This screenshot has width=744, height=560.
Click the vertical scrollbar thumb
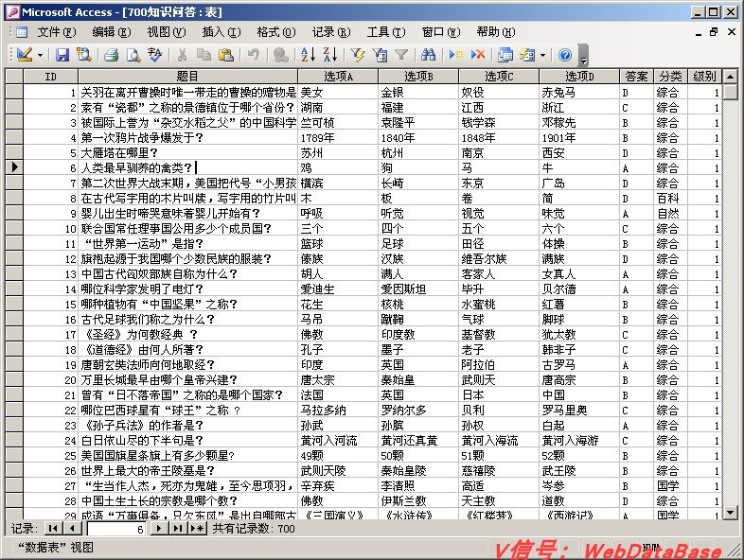coord(730,91)
